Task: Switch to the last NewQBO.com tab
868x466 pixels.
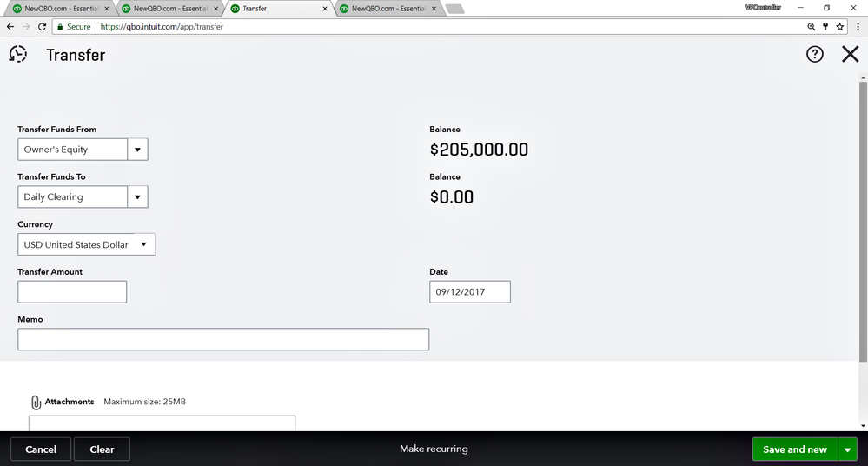Action: [387, 9]
